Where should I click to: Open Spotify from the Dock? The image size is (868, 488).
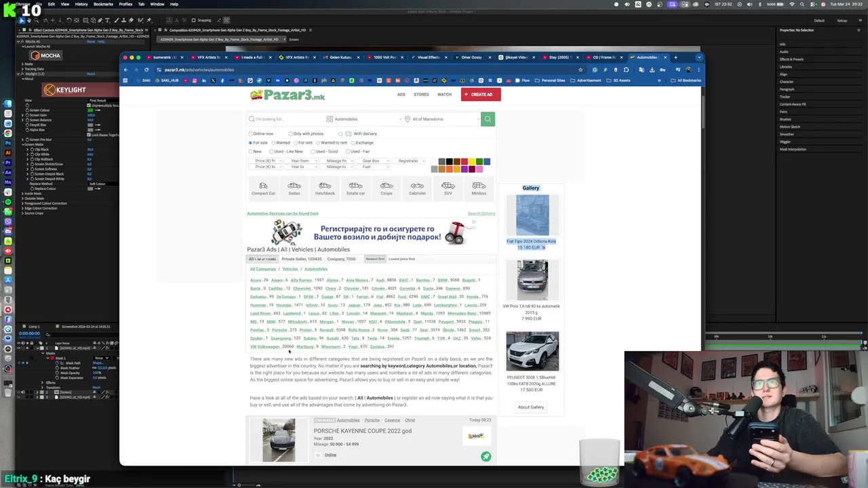tap(8, 202)
